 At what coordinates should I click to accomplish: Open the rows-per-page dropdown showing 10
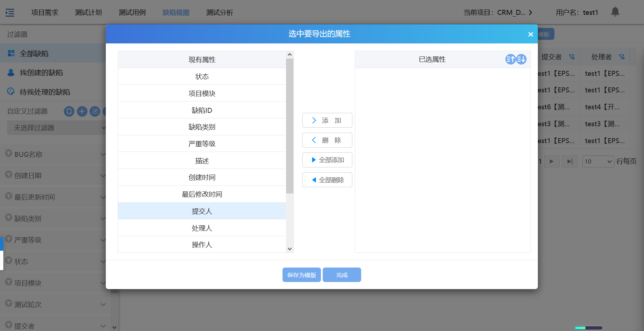point(598,161)
